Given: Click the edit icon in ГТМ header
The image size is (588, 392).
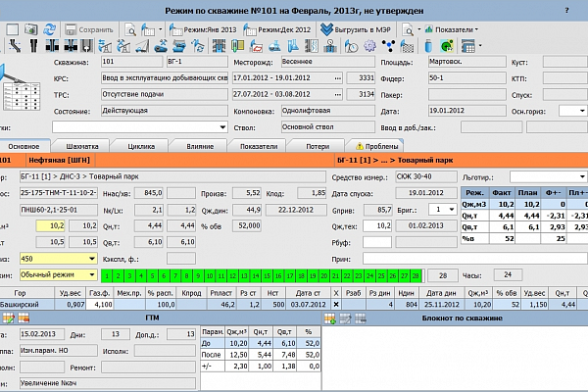Looking at the screenshot, I should tap(8, 318).
